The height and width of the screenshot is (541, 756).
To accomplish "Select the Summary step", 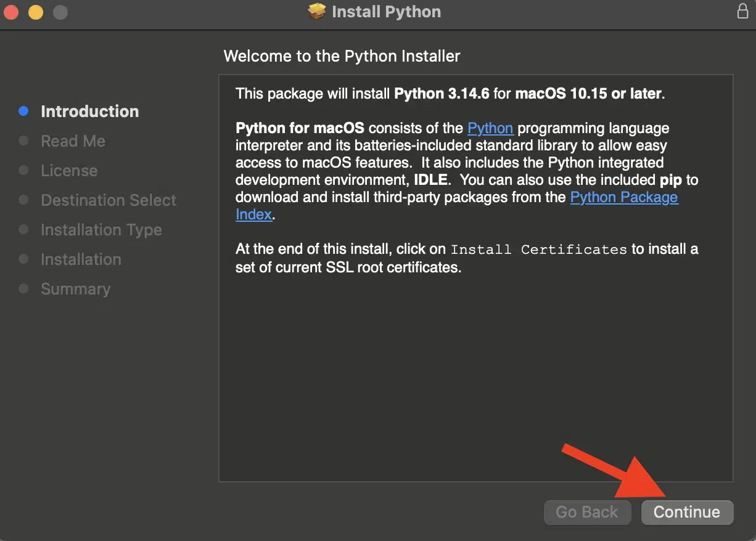I will click(x=75, y=289).
